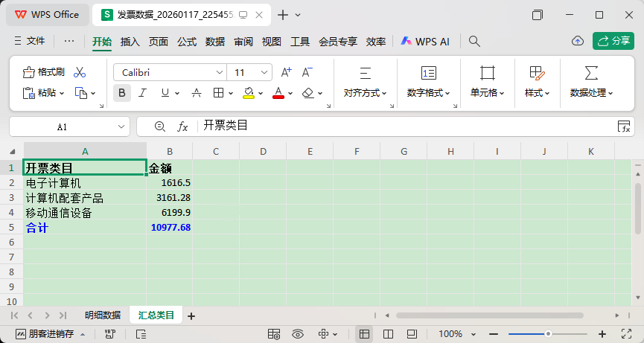Go to first sheet navigation arrow
The height and width of the screenshot is (343, 644).
[x=14, y=315]
